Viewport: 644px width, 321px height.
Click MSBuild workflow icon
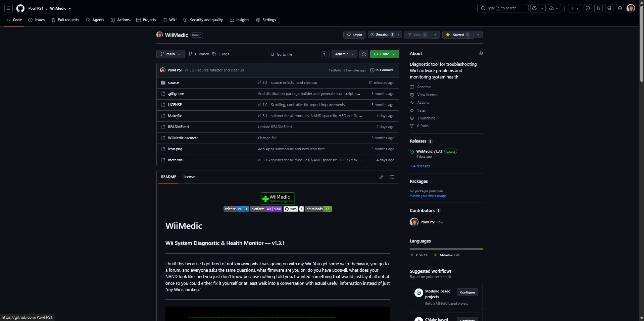(419, 293)
